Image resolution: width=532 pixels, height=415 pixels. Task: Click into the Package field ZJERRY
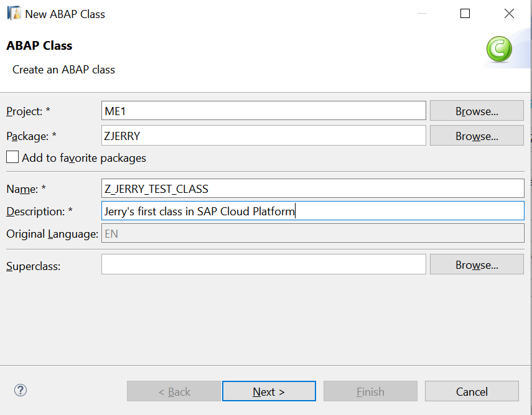coord(263,136)
